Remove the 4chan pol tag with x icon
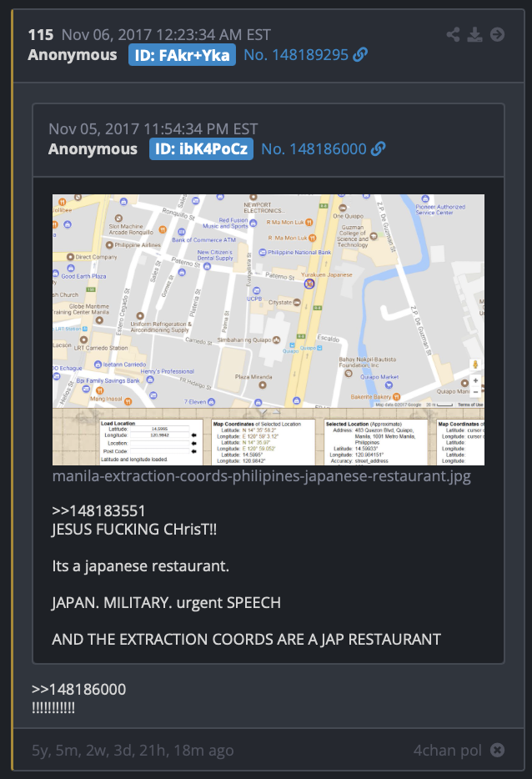Image resolution: width=532 pixels, height=779 pixels. click(497, 750)
